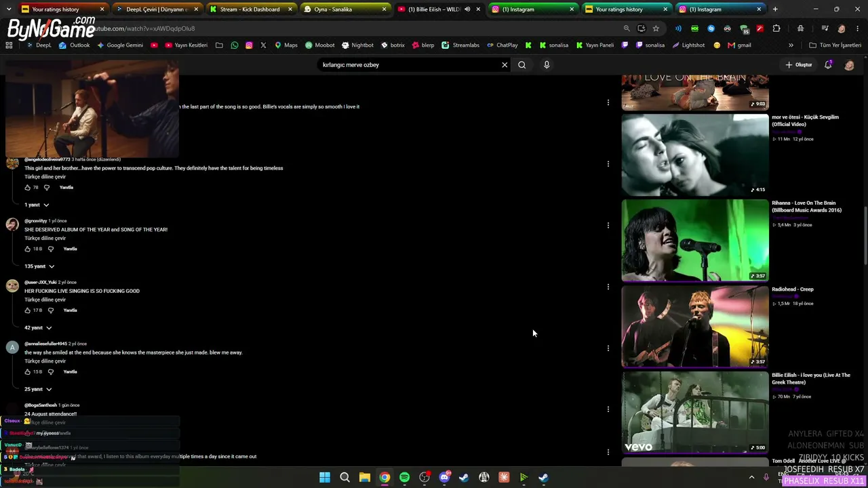This screenshot has width=868, height=488.
Task: Open the Maps bookmark
Action: (x=285, y=45)
